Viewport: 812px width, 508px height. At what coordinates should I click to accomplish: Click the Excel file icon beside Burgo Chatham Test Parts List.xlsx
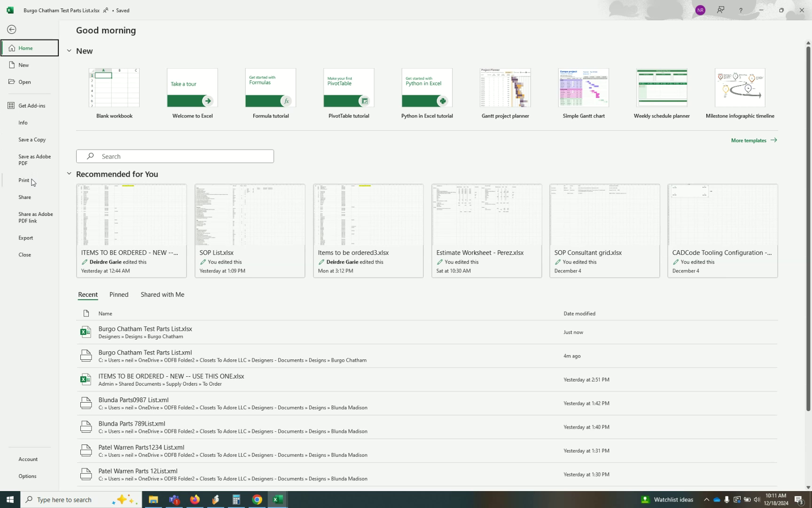tap(86, 332)
